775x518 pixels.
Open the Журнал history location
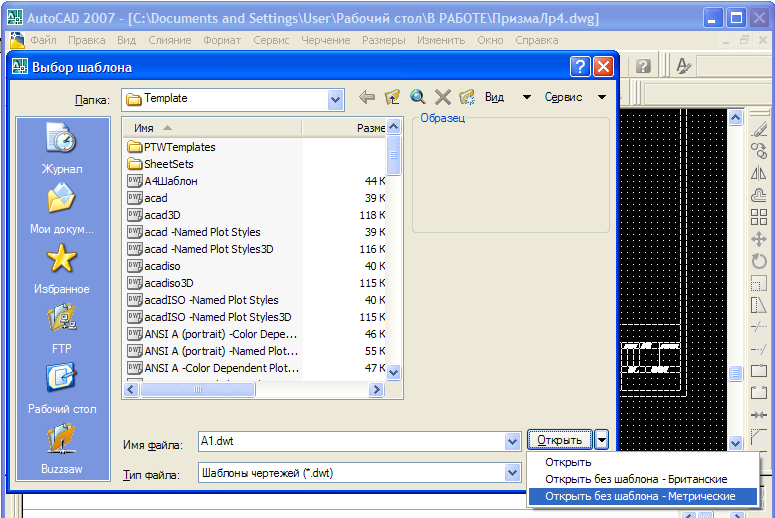[x=62, y=148]
